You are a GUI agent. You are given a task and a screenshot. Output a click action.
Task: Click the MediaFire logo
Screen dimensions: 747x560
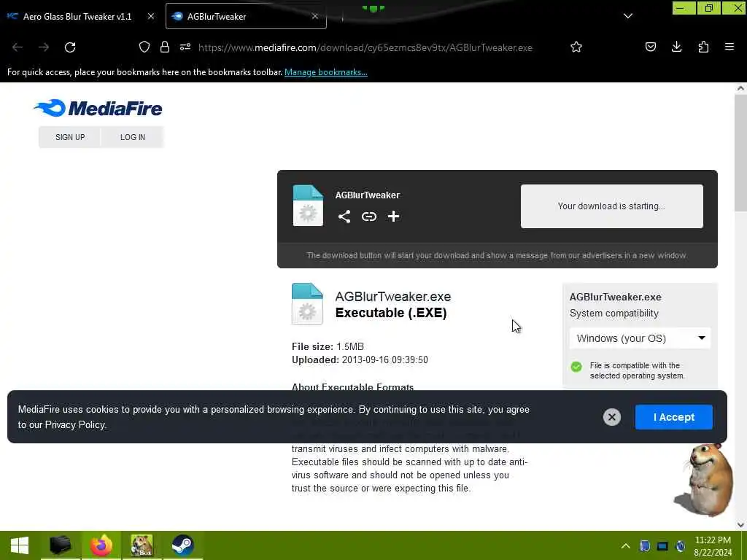click(98, 108)
